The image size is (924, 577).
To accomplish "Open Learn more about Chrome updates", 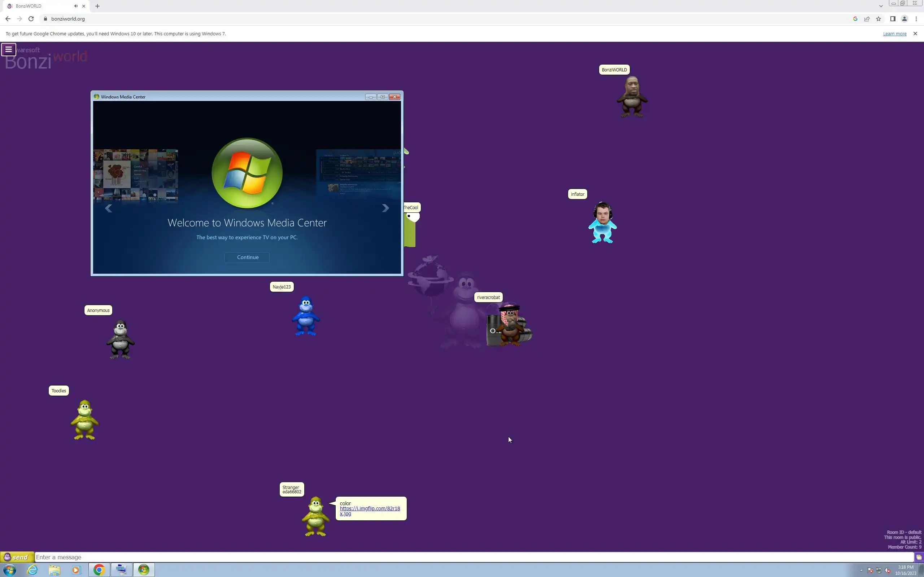I will tap(894, 34).
